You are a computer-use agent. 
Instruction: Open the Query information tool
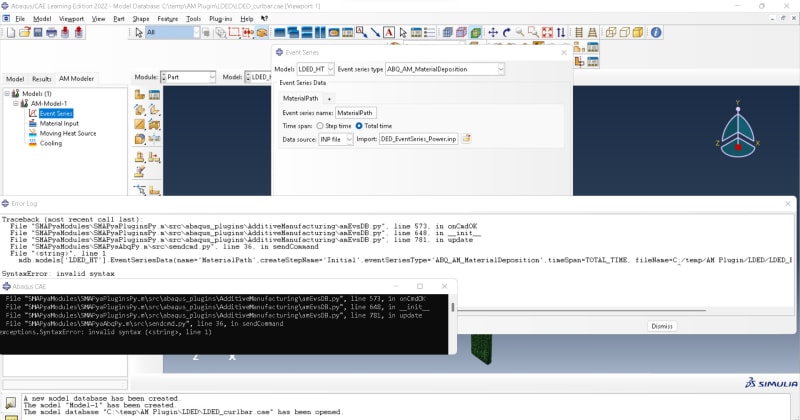coord(656,33)
